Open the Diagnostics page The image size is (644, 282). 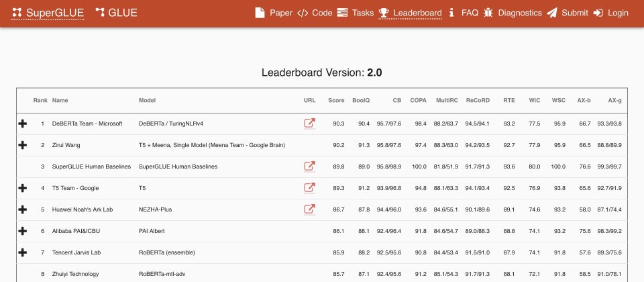(x=513, y=13)
